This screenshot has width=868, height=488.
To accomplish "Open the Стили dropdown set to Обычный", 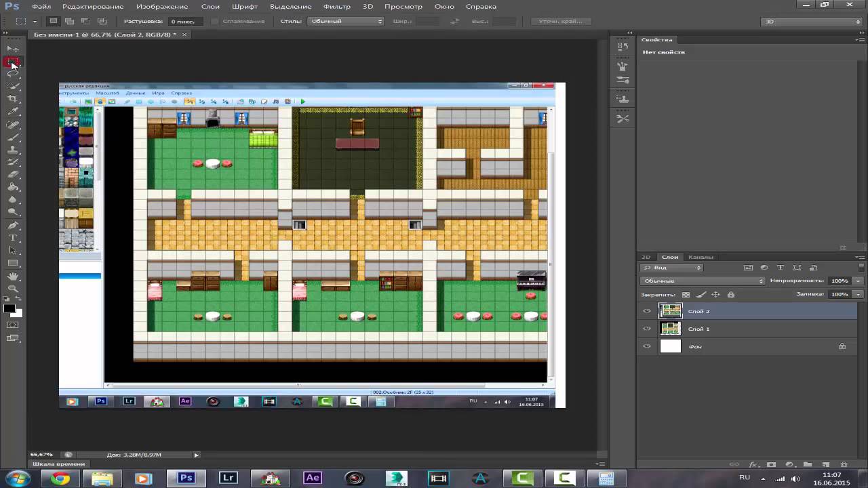I will point(347,21).
